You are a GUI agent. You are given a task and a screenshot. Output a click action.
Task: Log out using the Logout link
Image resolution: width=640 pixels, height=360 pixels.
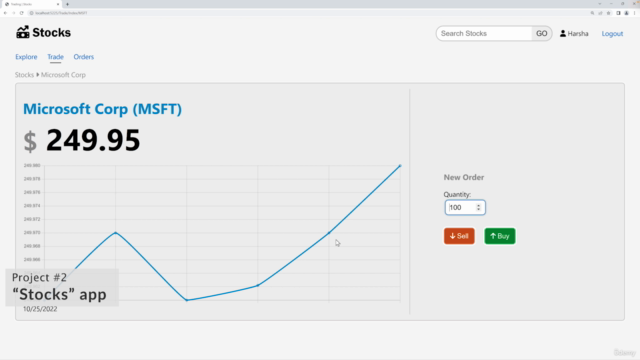click(612, 33)
